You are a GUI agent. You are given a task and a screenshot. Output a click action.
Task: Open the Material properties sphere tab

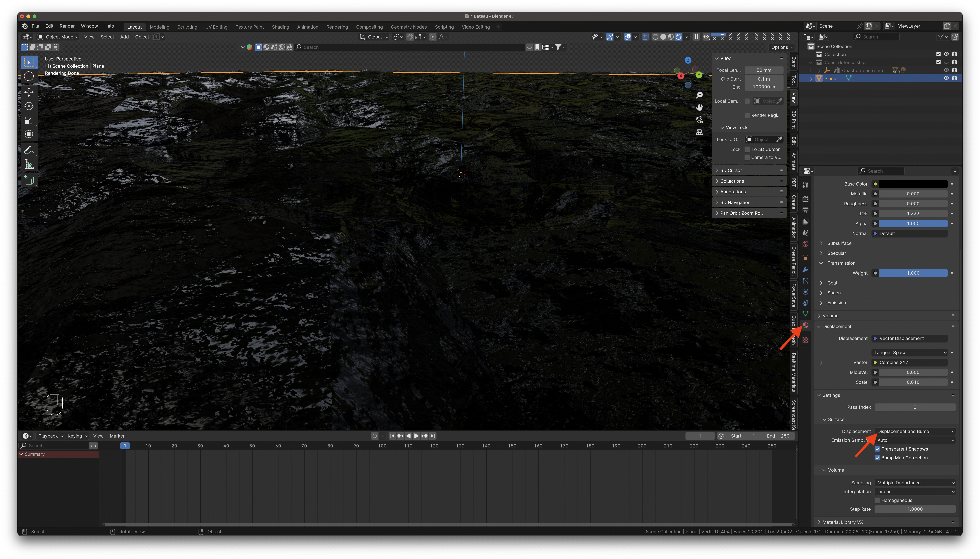(805, 326)
